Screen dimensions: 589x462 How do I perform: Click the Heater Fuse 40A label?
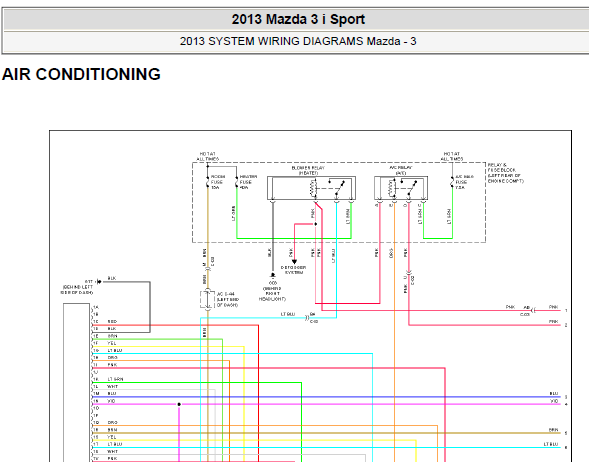248,182
